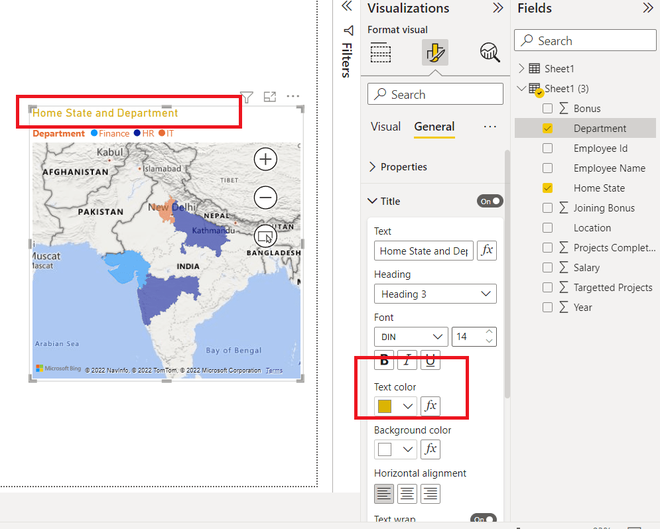
Task: Select the Format visual paintbrush icon
Action: (x=435, y=52)
